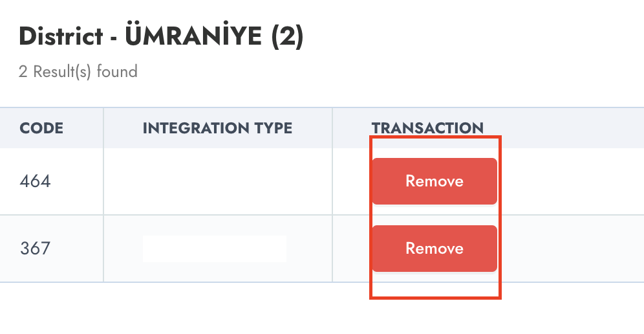Click empty integration type cell in row 464
The image size is (644, 334).
pyautogui.click(x=217, y=181)
